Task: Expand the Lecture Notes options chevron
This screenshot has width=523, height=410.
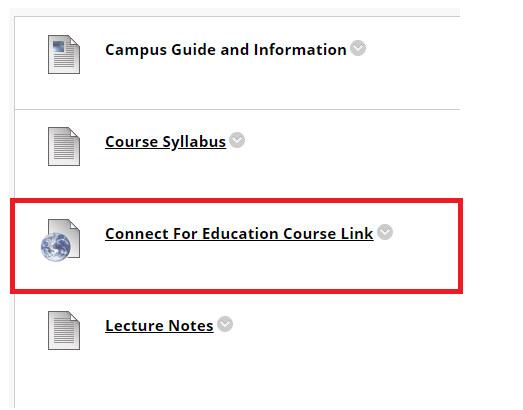Action: pos(225,324)
